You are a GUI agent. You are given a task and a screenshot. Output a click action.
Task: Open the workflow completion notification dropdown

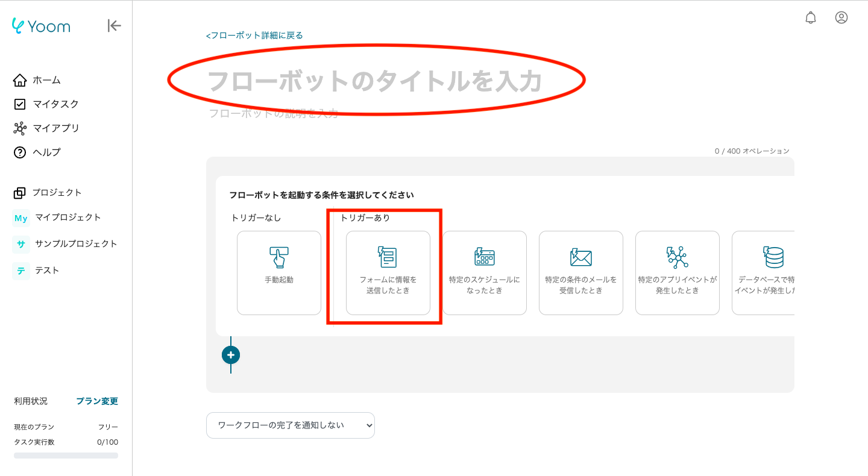coord(291,425)
